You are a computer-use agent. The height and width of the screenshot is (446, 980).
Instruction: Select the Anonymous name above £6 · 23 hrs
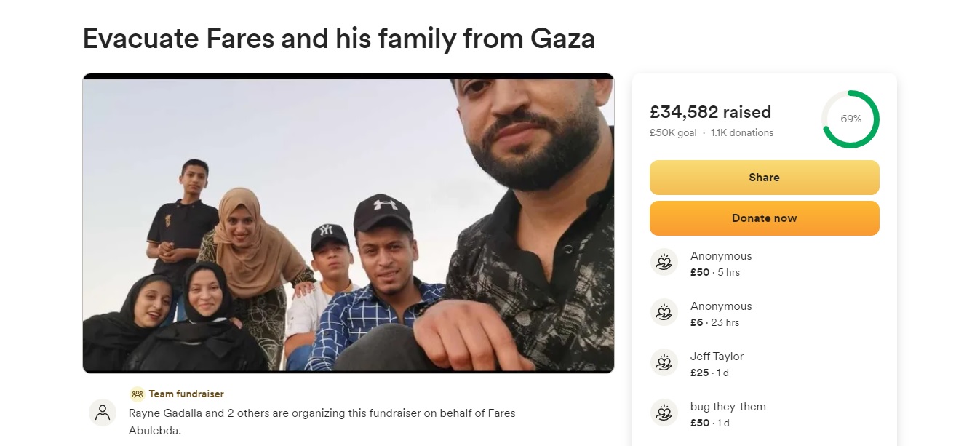click(721, 306)
